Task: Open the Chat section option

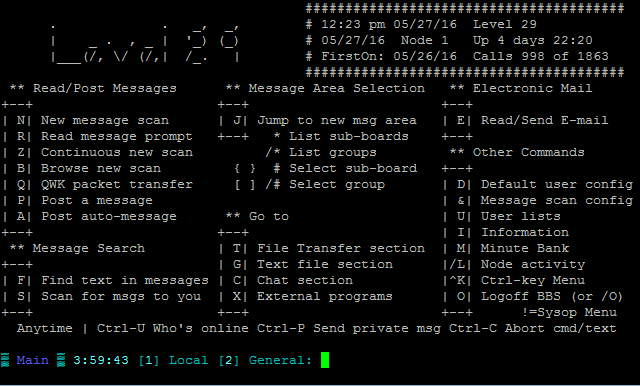Action: point(305,280)
